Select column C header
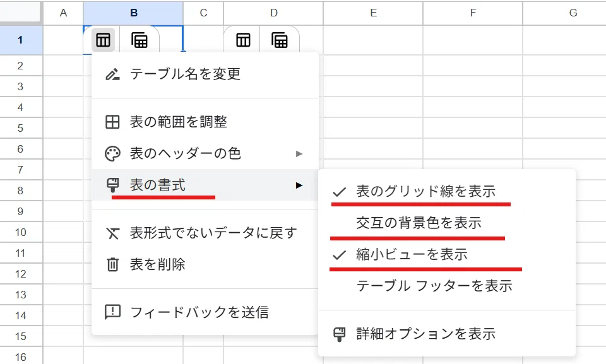This screenshot has height=364, width=606. pyautogui.click(x=203, y=13)
